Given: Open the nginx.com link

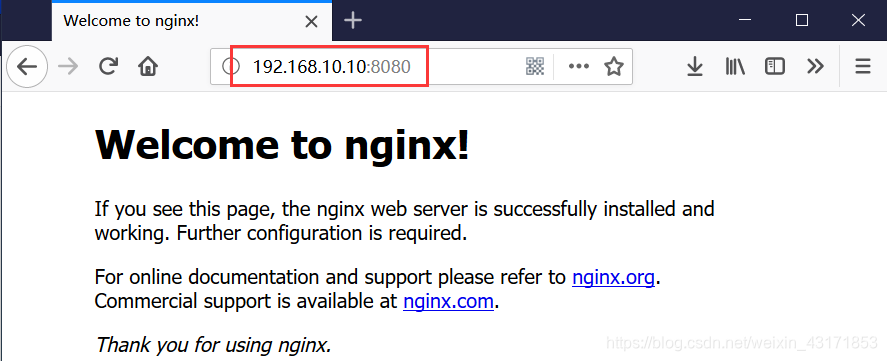Looking at the screenshot, I should (x=448, y=301).
